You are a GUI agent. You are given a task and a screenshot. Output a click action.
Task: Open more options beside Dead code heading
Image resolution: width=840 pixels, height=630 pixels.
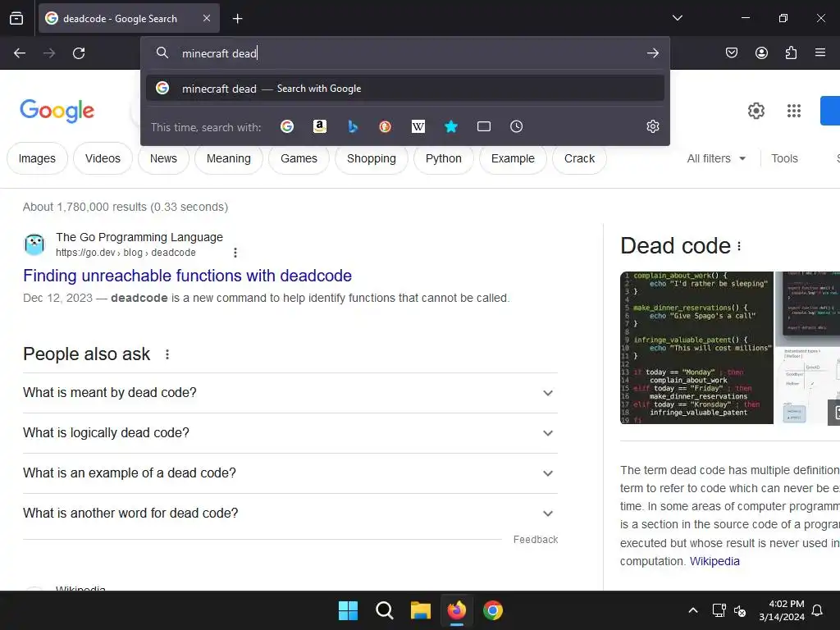(x=739, y=246)
